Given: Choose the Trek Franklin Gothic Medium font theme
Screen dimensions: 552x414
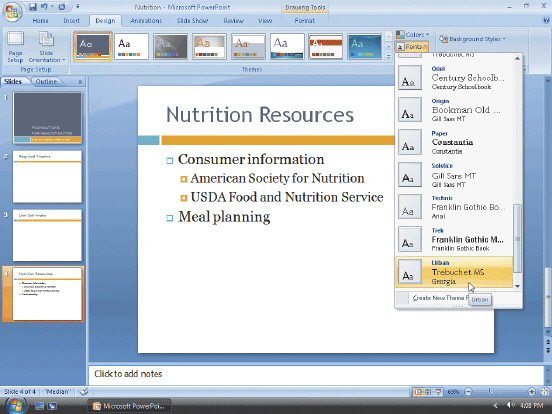Looking at the screenshot, I should (454, 239).
